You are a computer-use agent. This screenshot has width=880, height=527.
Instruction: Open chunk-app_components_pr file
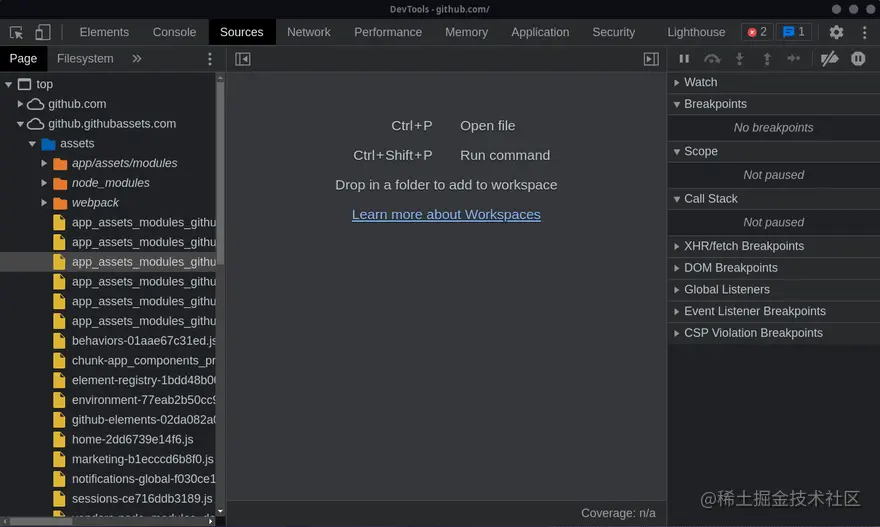[x=108, y=360]
